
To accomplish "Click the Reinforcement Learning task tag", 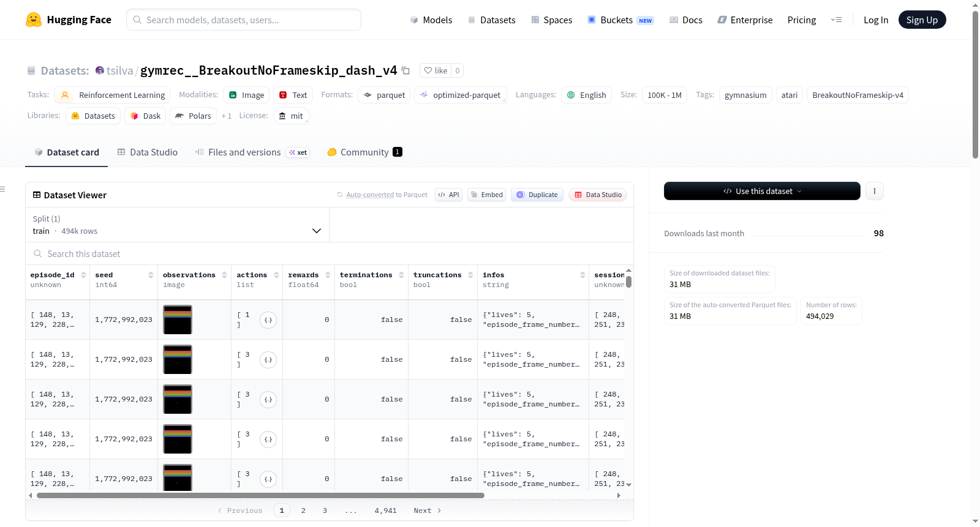I will coord(112,95).
